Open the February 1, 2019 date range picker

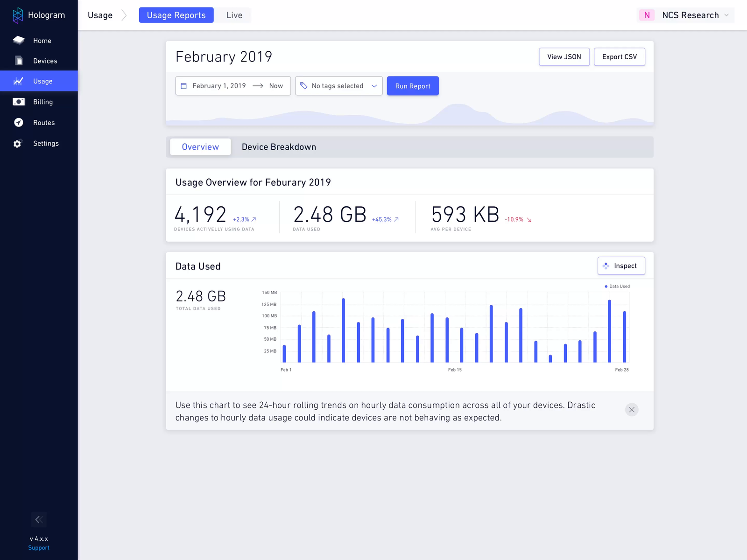tap(219, 86)
